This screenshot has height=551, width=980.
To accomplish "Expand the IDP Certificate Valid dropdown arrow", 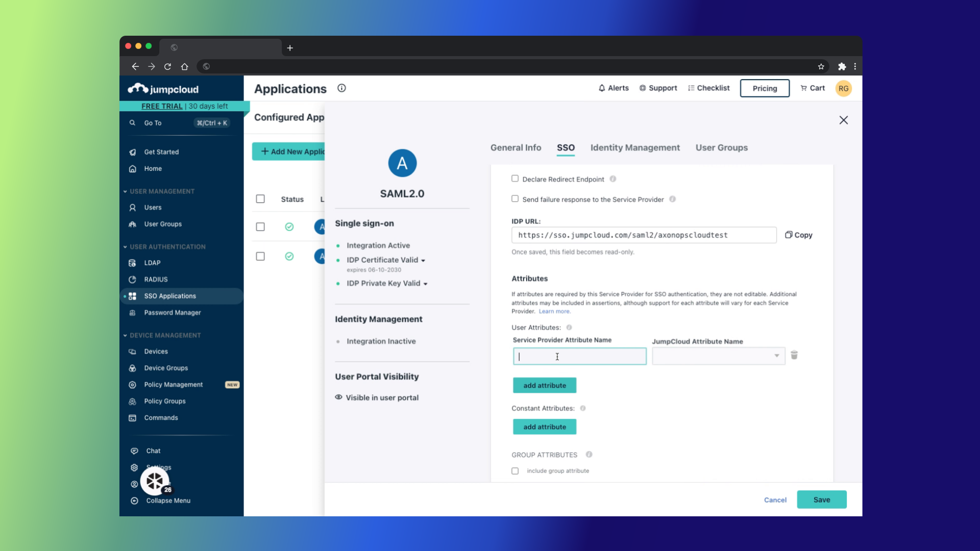I will point(423,261).
